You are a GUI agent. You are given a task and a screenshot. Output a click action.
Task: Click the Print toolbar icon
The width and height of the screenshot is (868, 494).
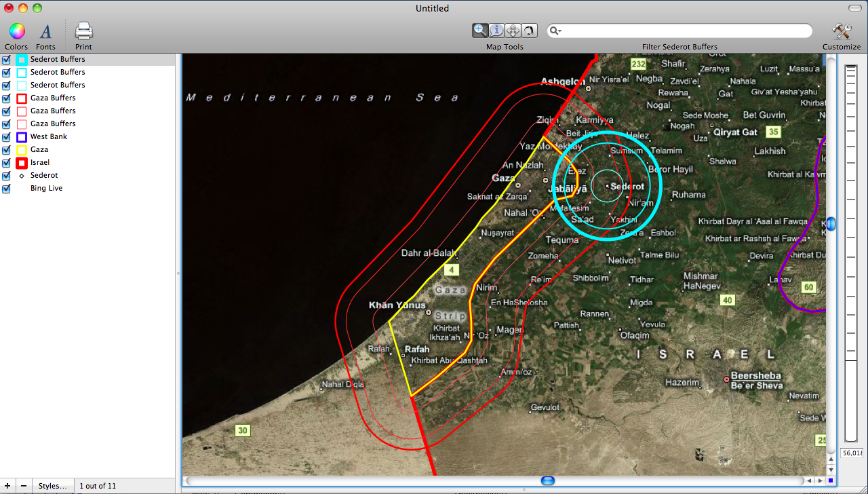coord(83,31)
